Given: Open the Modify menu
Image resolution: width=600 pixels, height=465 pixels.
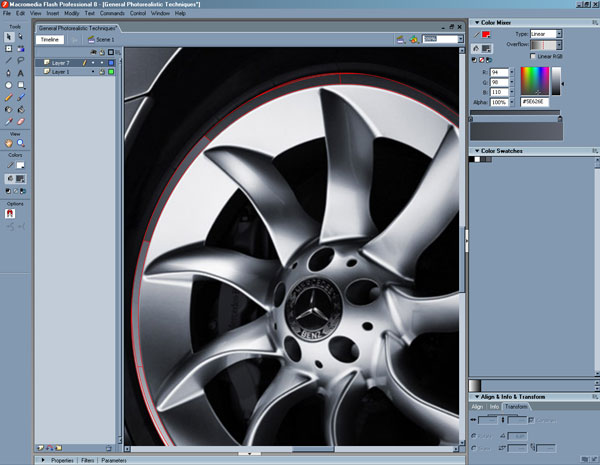Looking at the screenshot, I should [71, 13].
